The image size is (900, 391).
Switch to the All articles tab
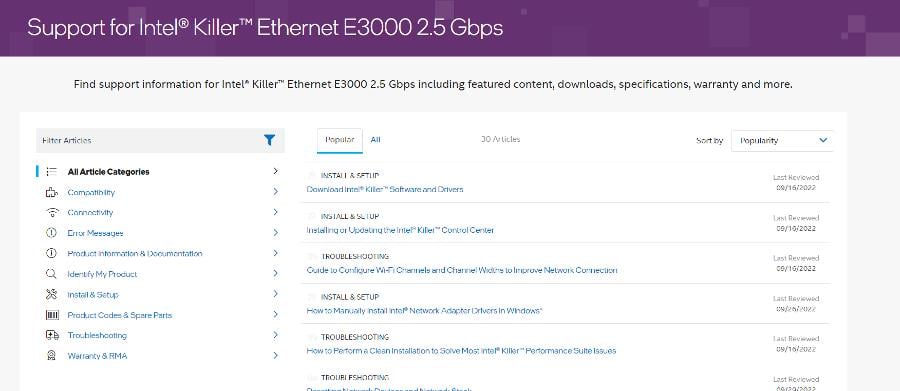[x=375, y=140]
